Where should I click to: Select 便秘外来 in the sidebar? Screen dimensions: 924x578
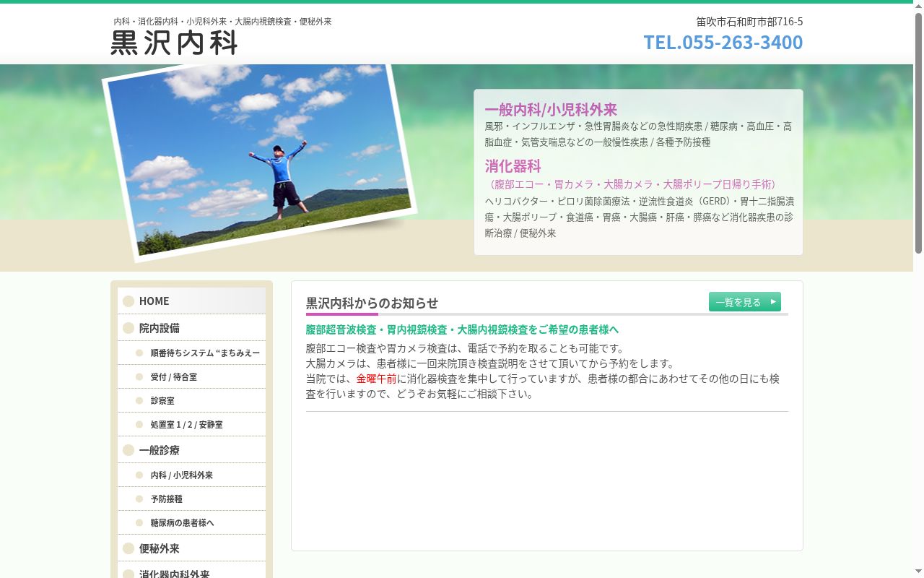pyautogui.click(x=191, y=548)
